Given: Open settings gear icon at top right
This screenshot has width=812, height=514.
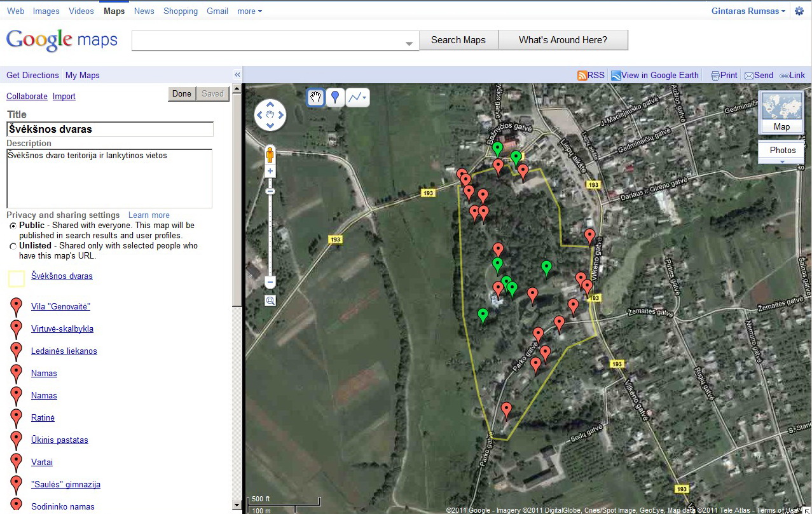Looking at the screenshot, I should [x=799, y=11].
